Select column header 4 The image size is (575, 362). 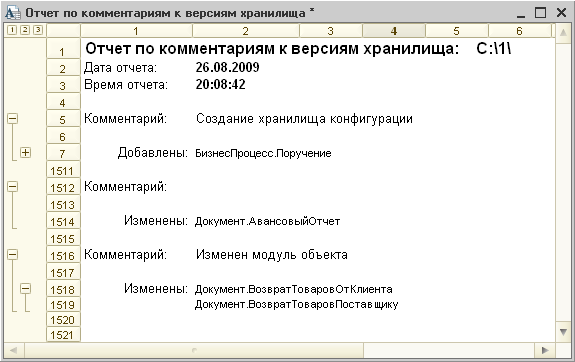[394, 31]
